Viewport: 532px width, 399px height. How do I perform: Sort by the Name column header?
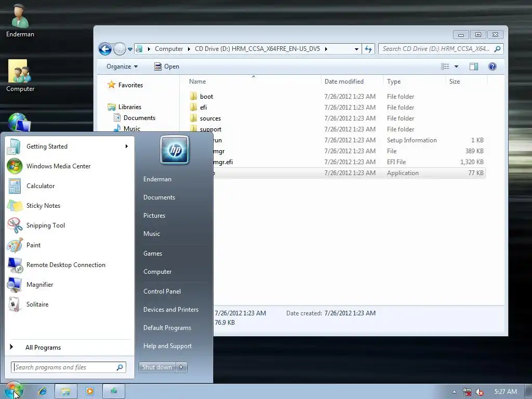(253, 82)
